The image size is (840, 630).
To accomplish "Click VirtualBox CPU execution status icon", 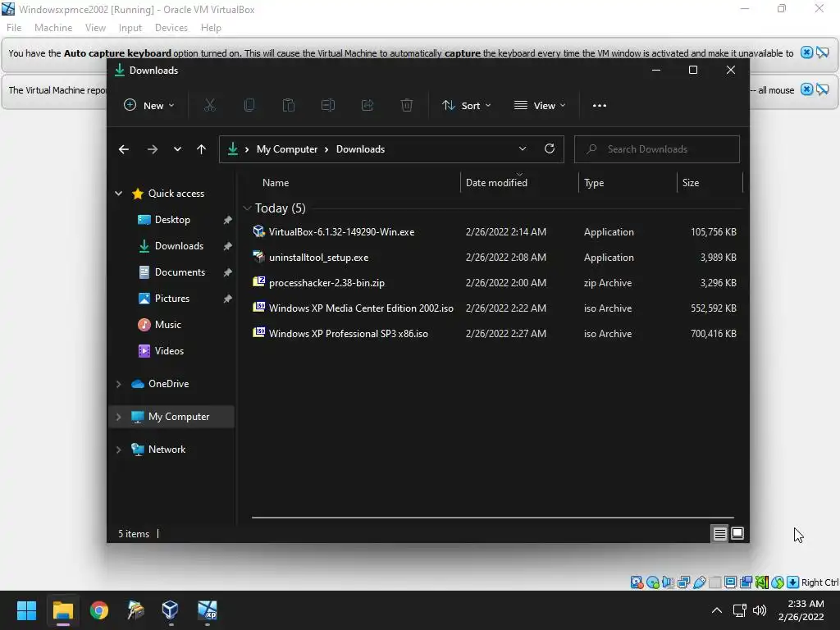I will (761, 582).
